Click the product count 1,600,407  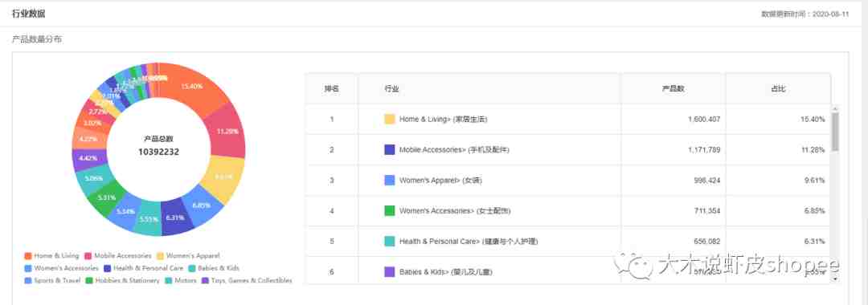tap(703, 119)
